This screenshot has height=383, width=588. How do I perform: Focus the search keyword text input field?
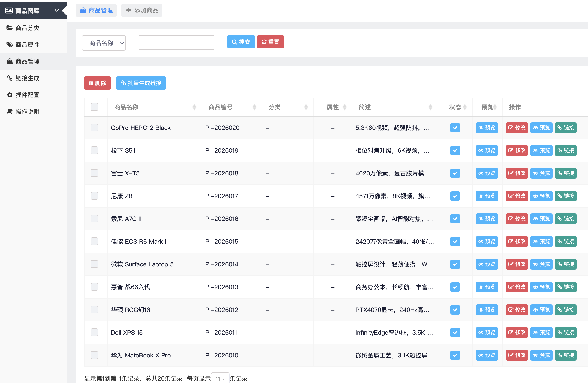click(176, 43)
